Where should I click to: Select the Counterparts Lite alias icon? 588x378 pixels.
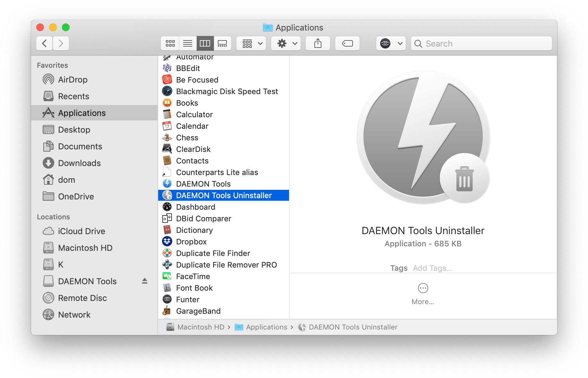[167, 172]
